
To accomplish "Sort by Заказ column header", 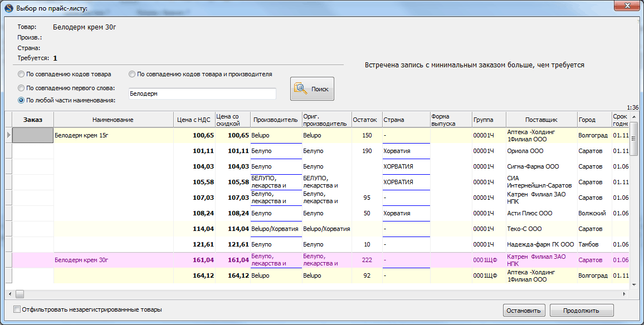I will click(33, 120).
